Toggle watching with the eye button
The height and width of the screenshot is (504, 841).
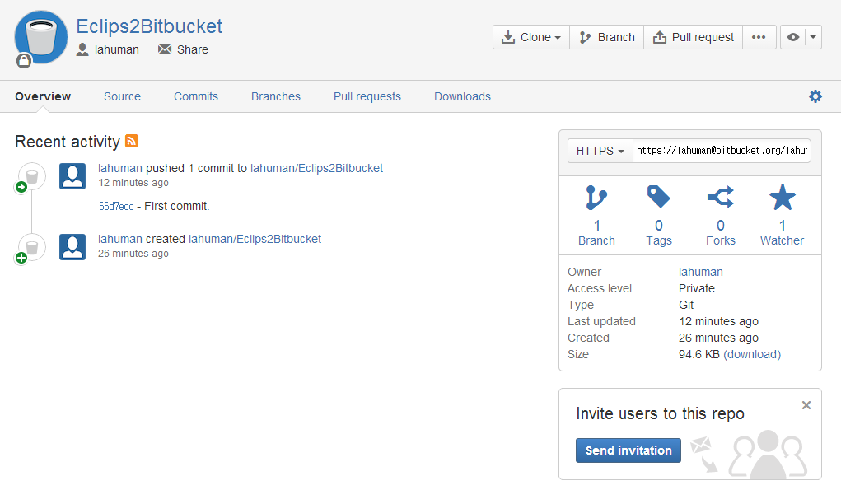click(793, 37)
